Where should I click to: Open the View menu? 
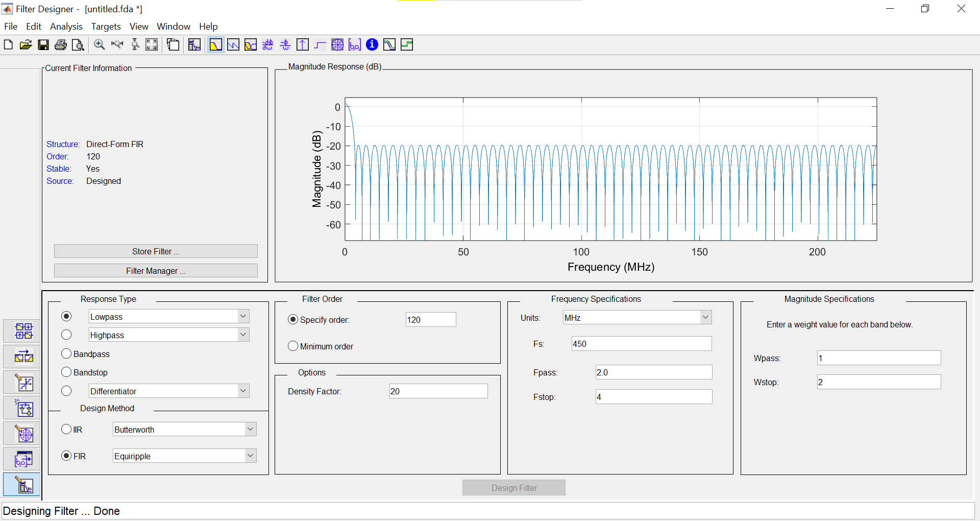(x=139, y=27)
